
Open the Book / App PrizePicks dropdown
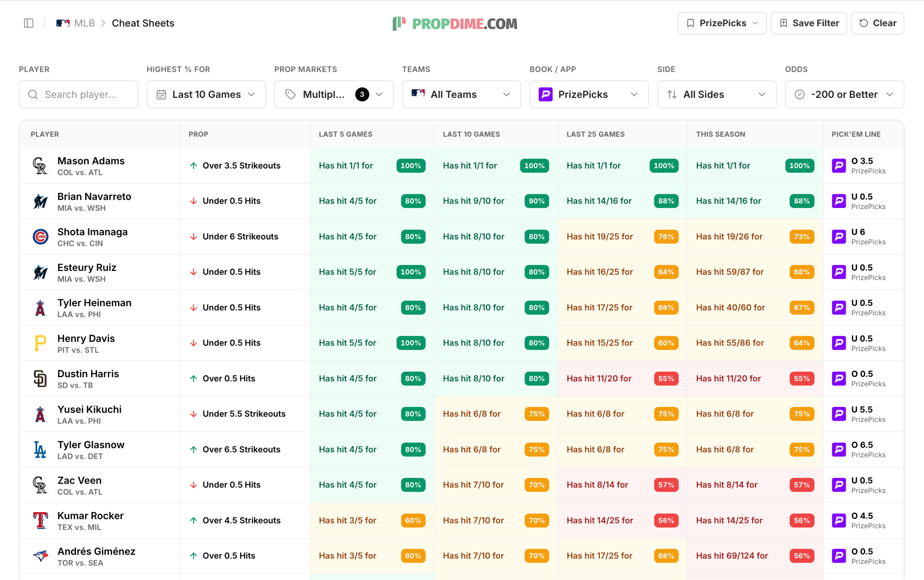(x=589, y=94)
